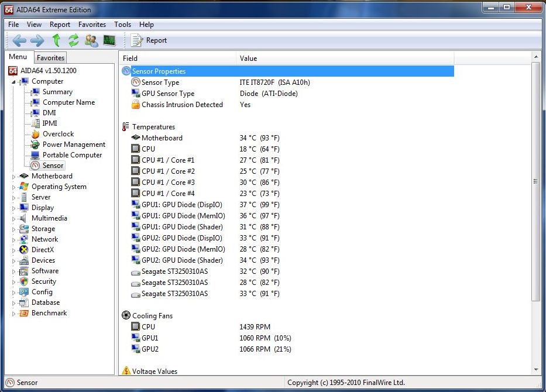
Task: Click the Security shield icon
Action: point(23,281)
